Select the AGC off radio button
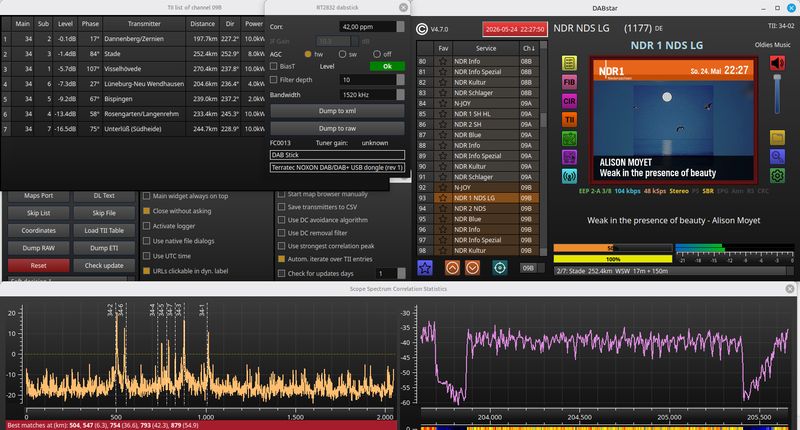 coord(377,54)
